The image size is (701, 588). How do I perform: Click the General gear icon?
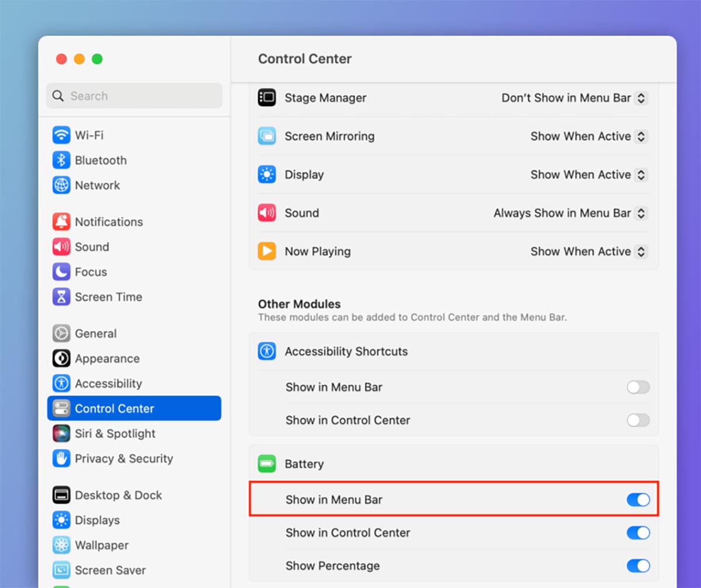tap(61, 333)
